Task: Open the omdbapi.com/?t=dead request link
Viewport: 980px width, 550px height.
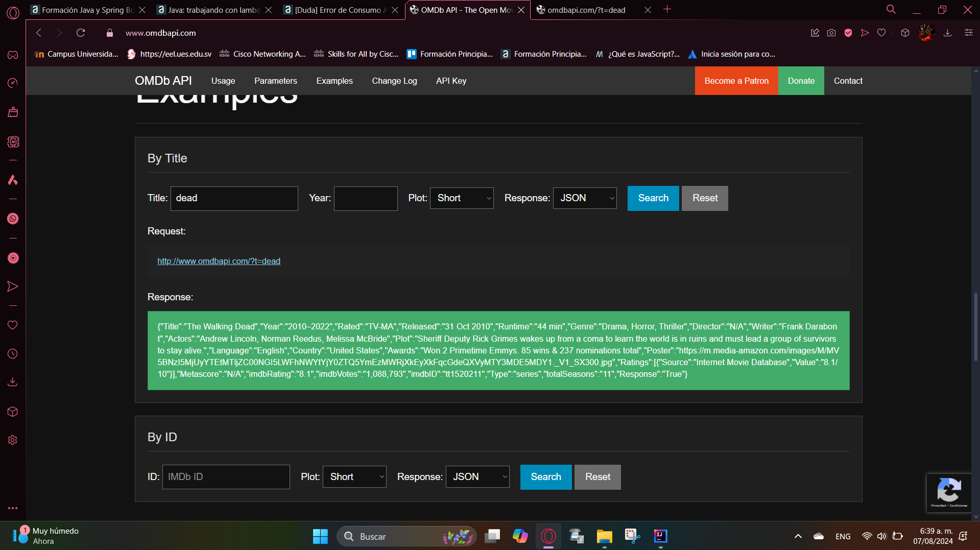Action: click(x=219, y=261)
